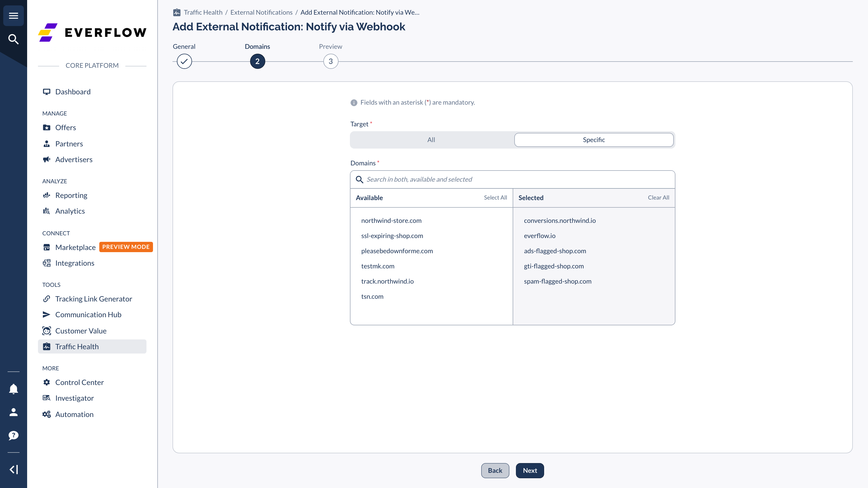The height and width of the screenshot is (488, 868).
Task: Click the PREVIEW MODE badge
Action: pyautogui.click(x=126, y=247)
